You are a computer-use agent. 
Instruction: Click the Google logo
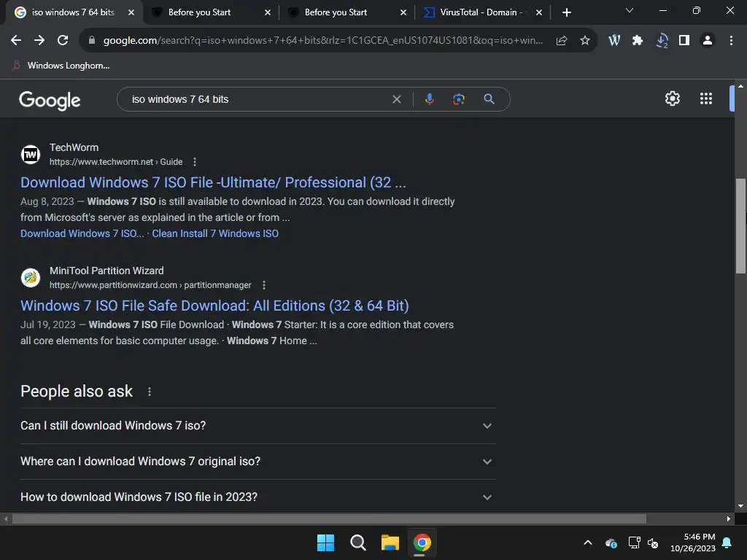coord(50,100)
